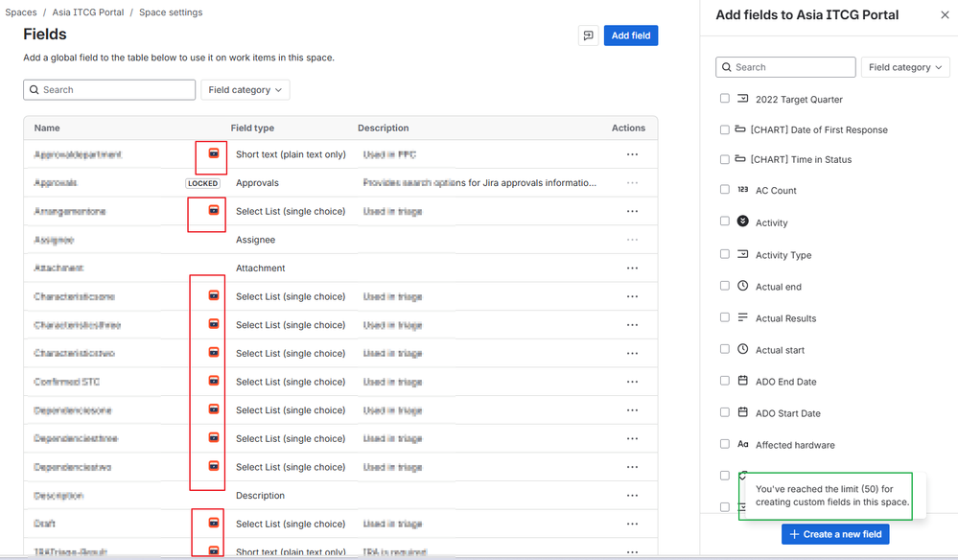Click the Aa text icon beside Affected hardware

point(743,444)
